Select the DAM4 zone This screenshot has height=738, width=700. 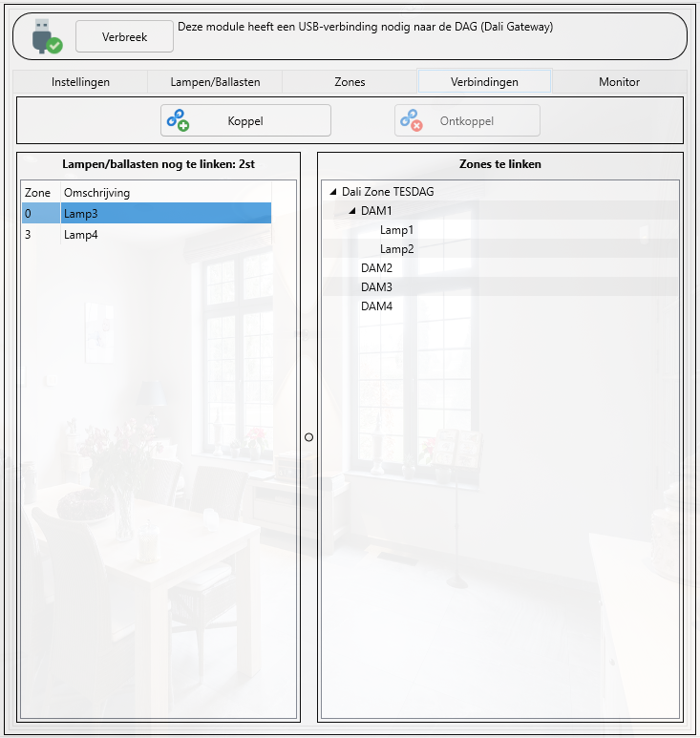click(x=376, y=306)
